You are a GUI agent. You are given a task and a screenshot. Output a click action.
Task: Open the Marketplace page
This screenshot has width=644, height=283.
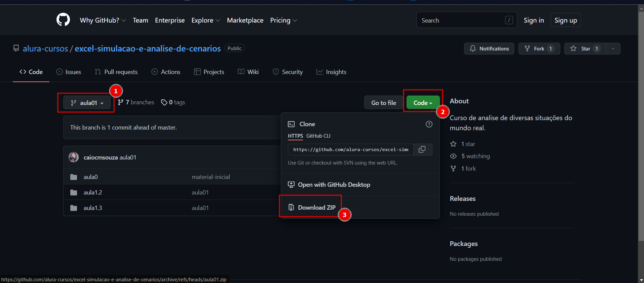[x=245, y=20]
